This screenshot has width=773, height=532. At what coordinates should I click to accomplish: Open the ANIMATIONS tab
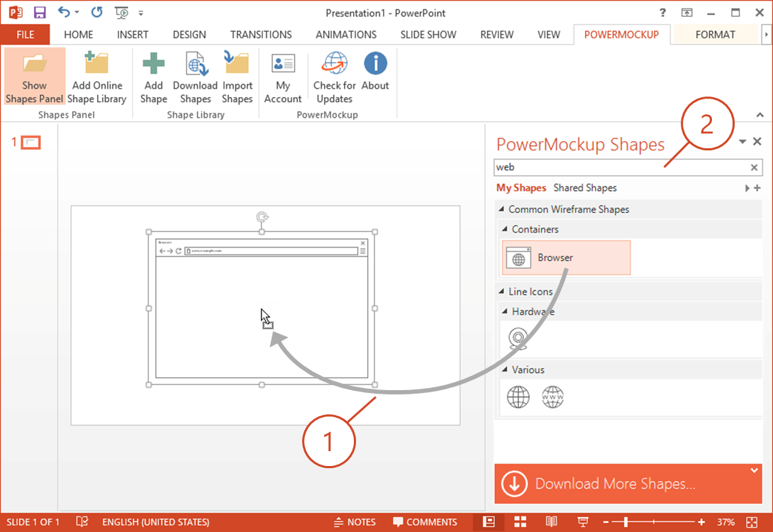[346, 35]
